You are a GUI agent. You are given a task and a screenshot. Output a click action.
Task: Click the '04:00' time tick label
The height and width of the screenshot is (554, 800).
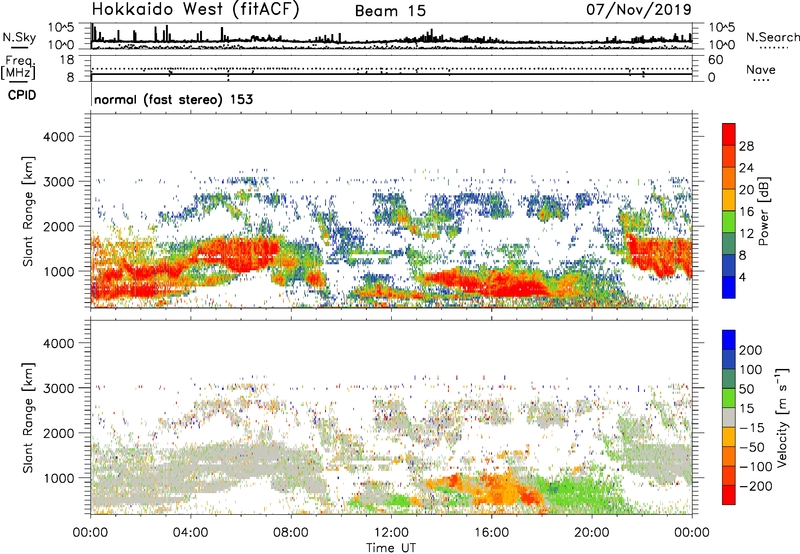pos(190,533)
